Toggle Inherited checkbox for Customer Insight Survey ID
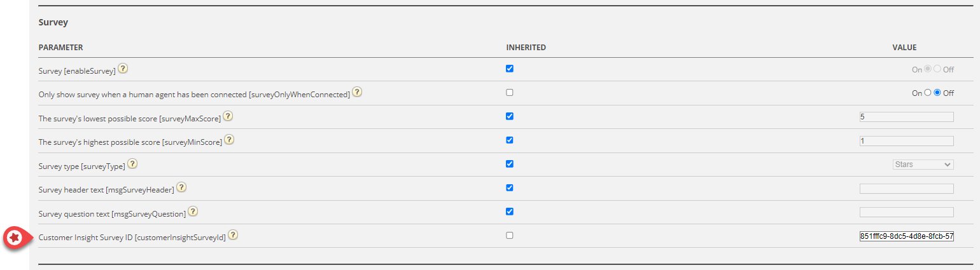Viewport: 980px width, 270px height. coord(510,235)
